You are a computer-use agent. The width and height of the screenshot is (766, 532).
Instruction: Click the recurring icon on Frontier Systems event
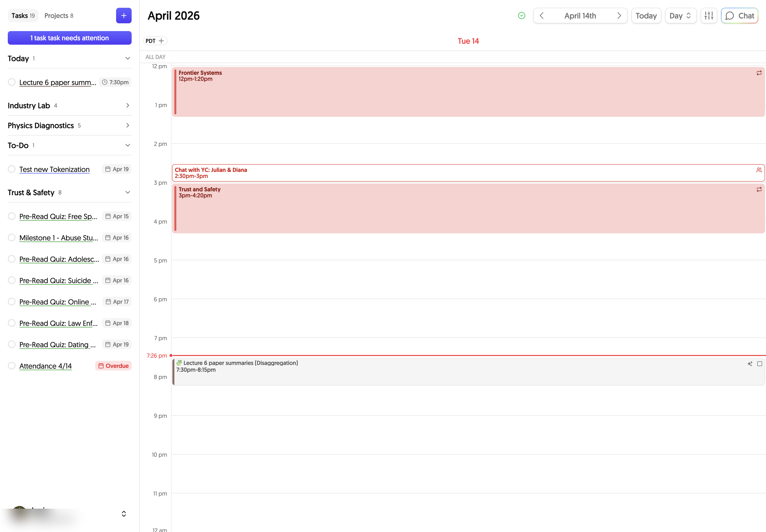(x=759, y=73)
